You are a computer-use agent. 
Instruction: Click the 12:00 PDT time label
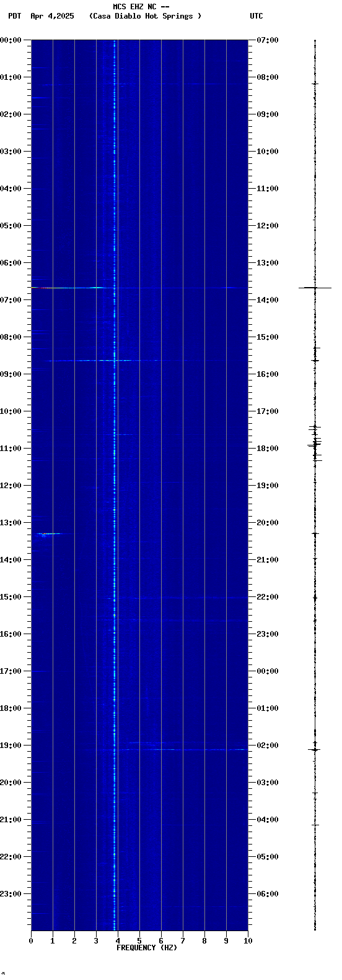pos(11,486)
